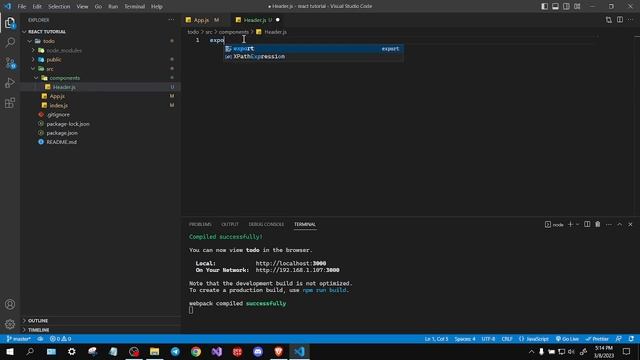Open Header.js in the file tree
This screenshot has height=360, width=640.
tap(64, 87)
